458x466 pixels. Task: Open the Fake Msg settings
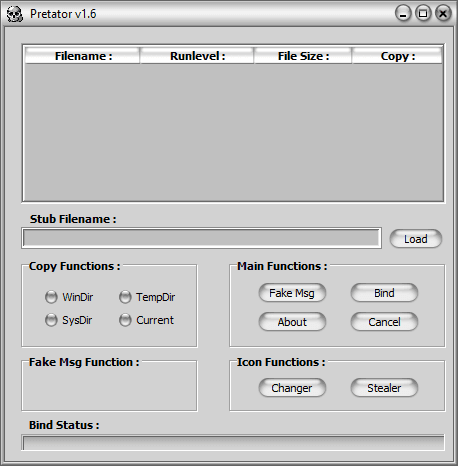292,293
